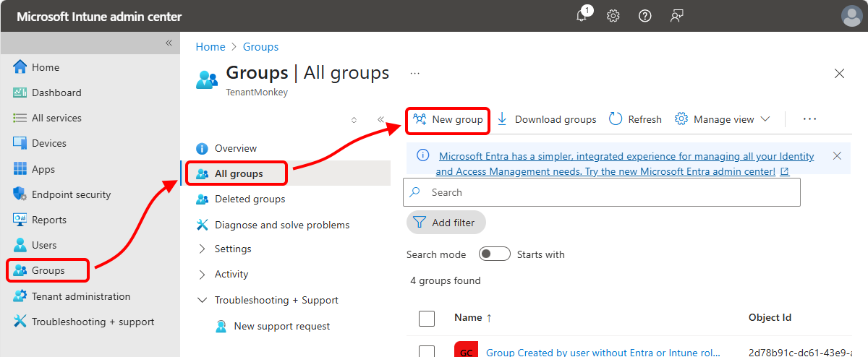Viewport: 868px width, 357px height.
Task: Close the Groups blade with X
Action: pos(839,73)
